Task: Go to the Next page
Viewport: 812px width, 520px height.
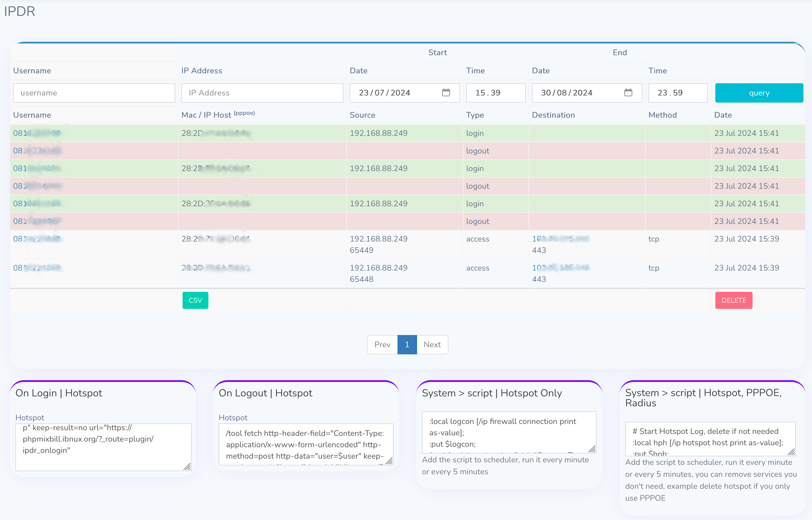Action: (x=432, y=344)
